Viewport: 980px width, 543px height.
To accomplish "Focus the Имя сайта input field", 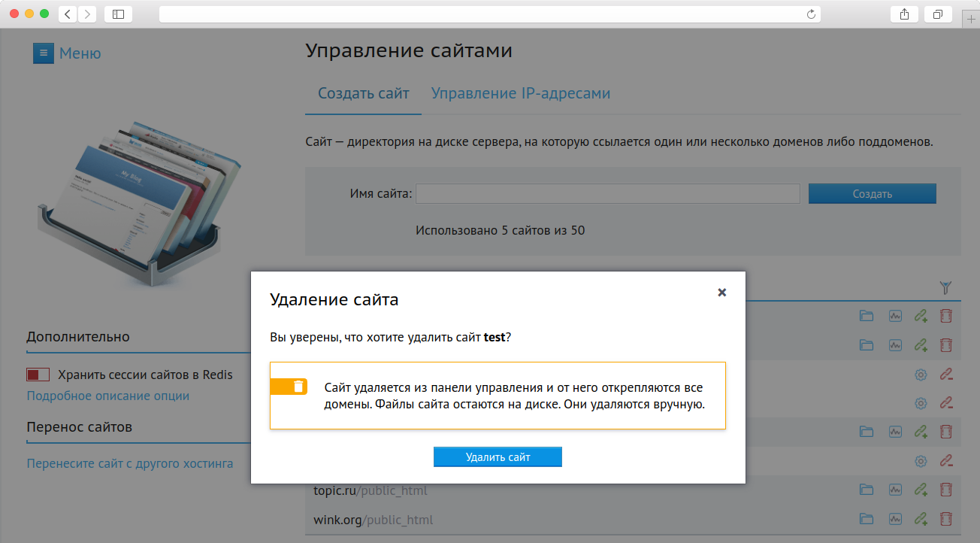I will pyautogui.click(x=608, y=193).
